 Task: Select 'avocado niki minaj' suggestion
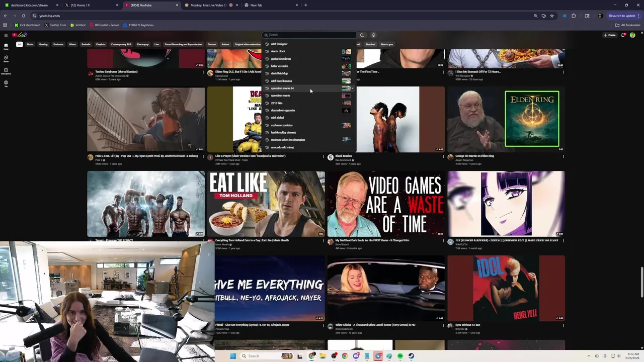(x=308, y=147)
